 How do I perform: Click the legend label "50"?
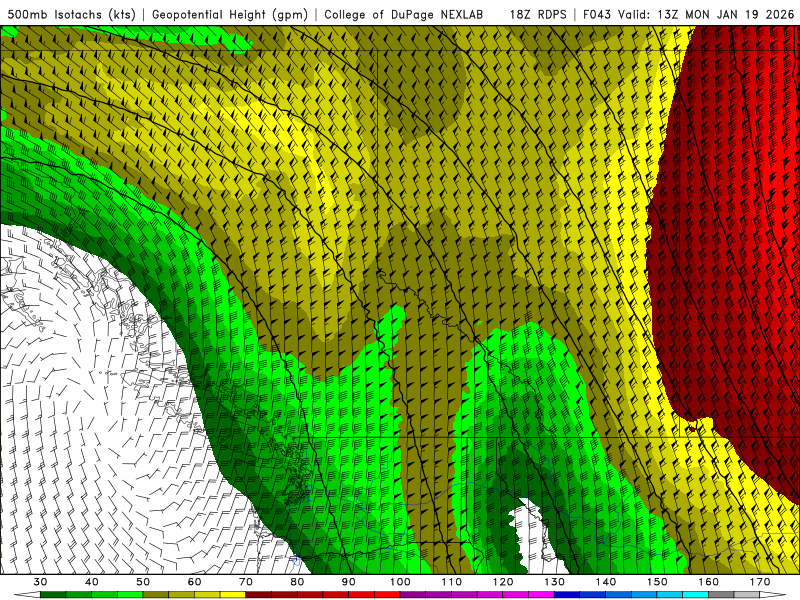(143, 582)
